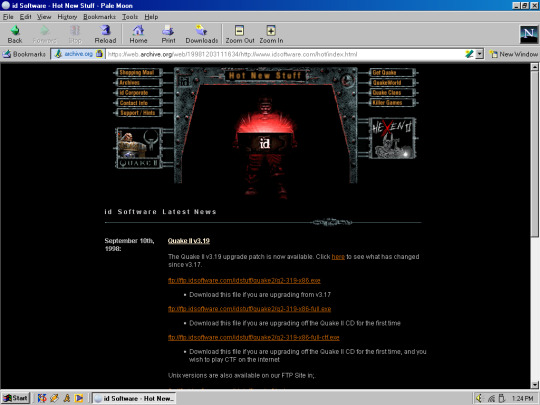Go to the Home page button

[138, 34]
